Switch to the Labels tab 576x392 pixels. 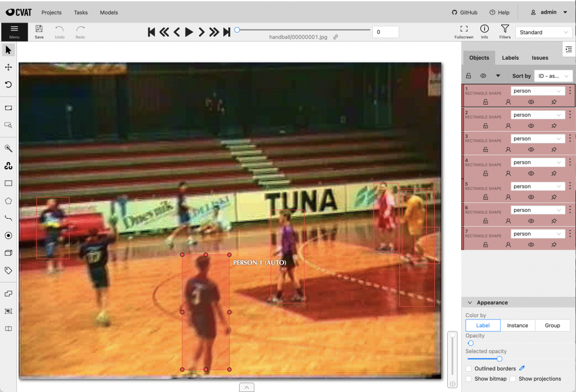pyautogui.click(x=510, y=58)
